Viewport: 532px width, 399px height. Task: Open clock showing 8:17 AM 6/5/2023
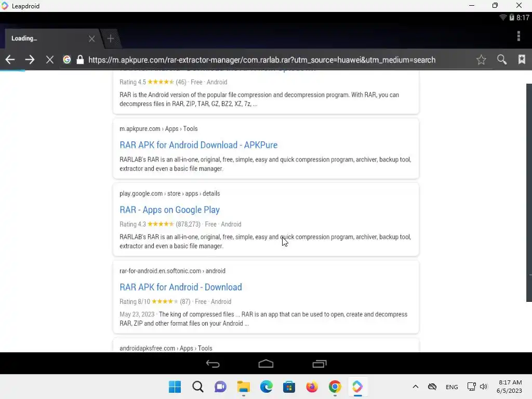click(x=509, y=387)
